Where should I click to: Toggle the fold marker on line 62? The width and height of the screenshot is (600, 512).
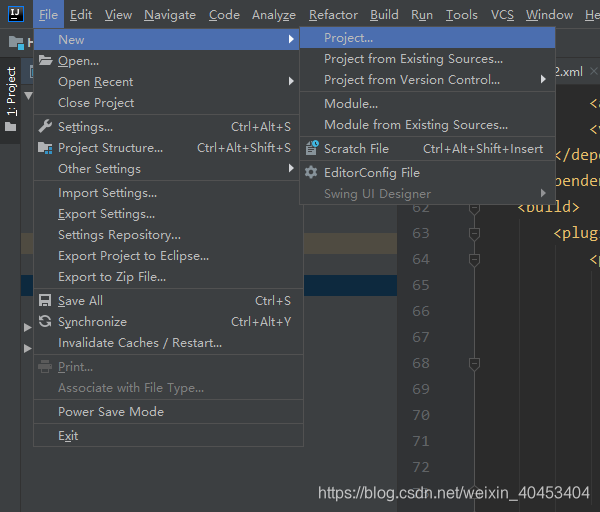click(x=474, y=209)
